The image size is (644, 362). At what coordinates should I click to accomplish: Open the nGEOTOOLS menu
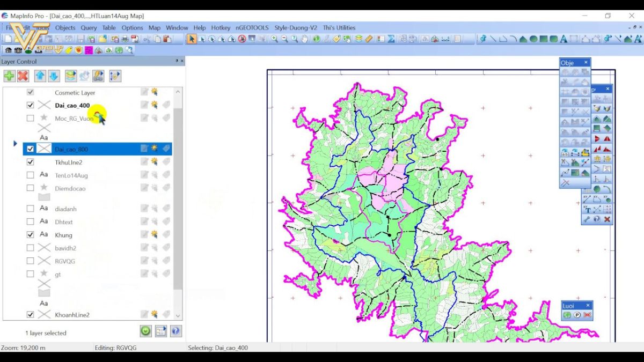(252, 27)
